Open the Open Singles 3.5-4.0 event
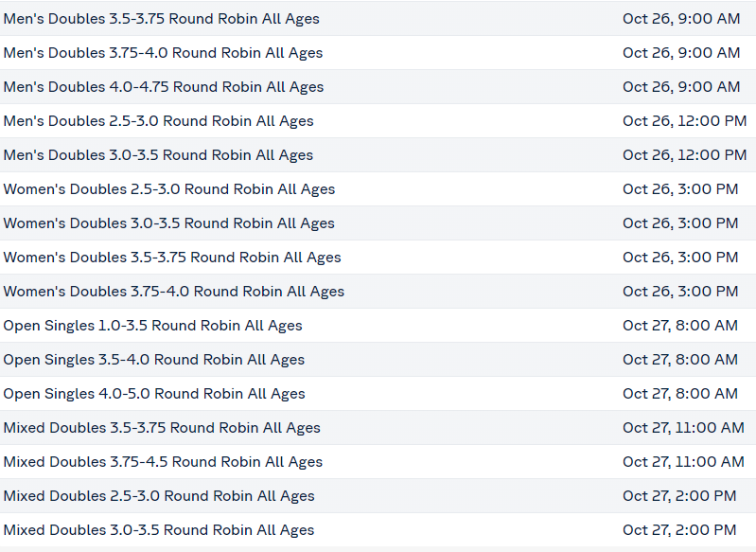Viewport: 756px width, 552px height. 153,360
